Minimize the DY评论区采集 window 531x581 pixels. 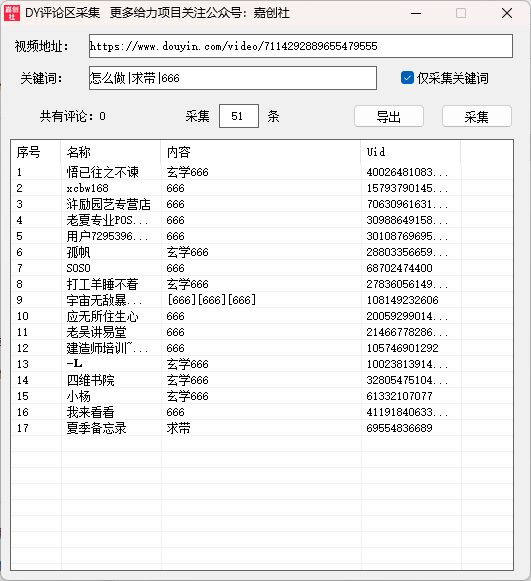coord(416,13)
